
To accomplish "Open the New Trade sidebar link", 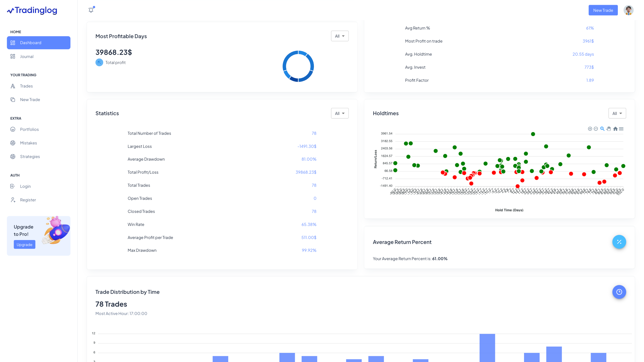I will tap(39, 100).
